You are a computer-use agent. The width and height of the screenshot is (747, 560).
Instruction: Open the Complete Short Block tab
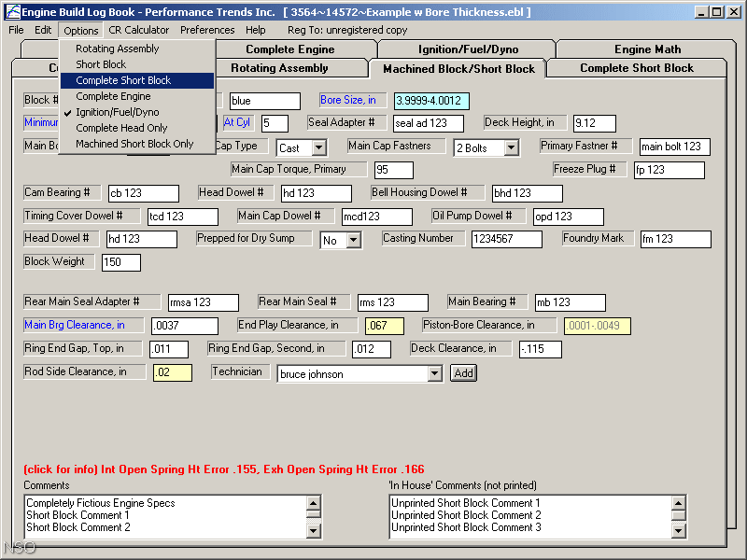tap(637, 68)
